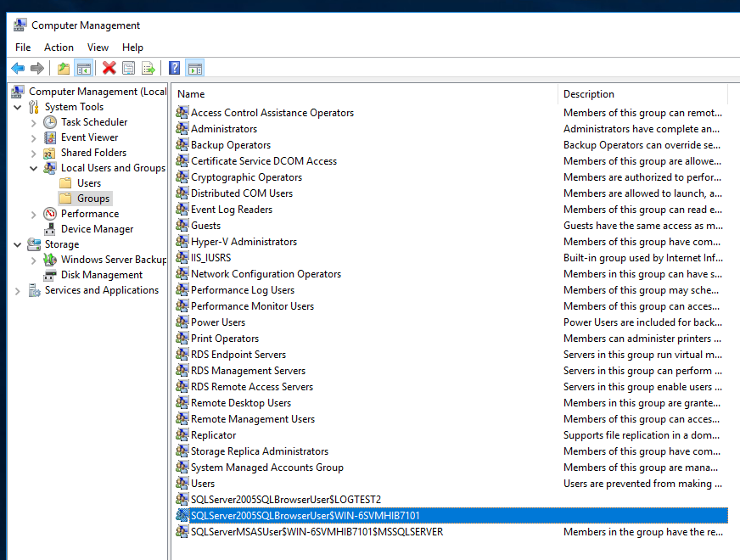Select the Event Log Readers group
Image resolution: width=740 pixels, height=560 pixels.
[x=232, y=209]
